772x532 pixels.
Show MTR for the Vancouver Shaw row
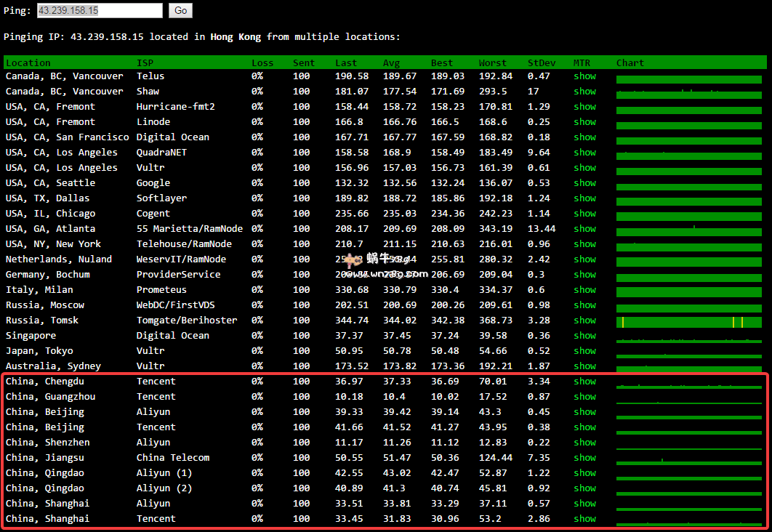(x=584, y=92)
